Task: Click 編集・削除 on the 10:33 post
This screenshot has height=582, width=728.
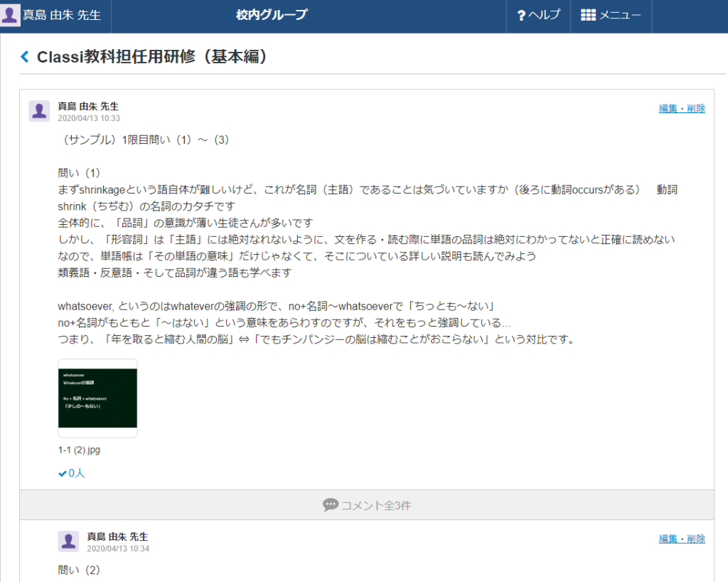Action: coord(681,108)
